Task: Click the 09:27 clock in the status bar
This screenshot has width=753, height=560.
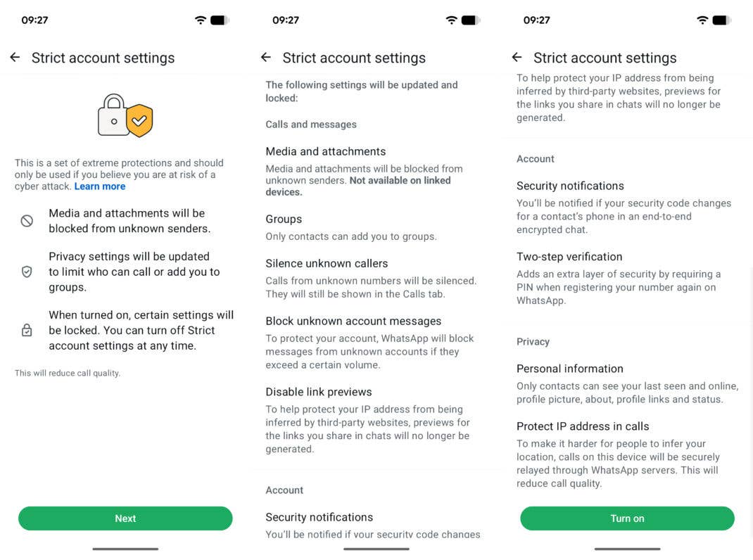Action: (x=34, y=20)
